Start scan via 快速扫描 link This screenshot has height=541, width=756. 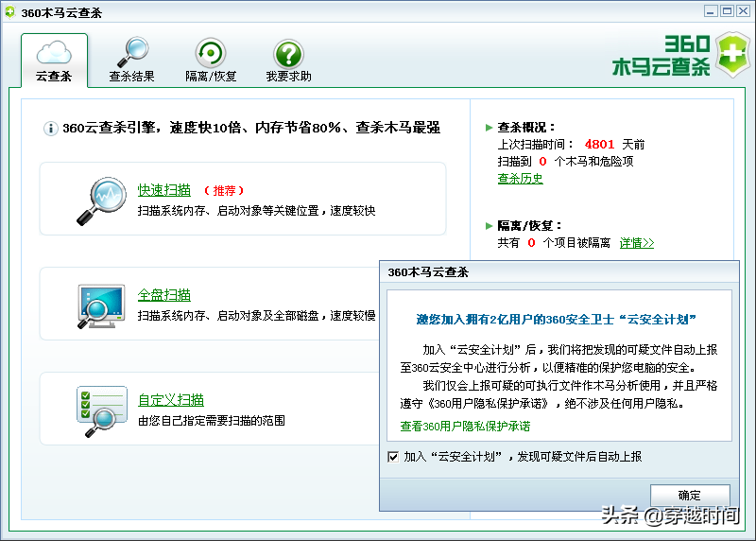click(163, 190)
